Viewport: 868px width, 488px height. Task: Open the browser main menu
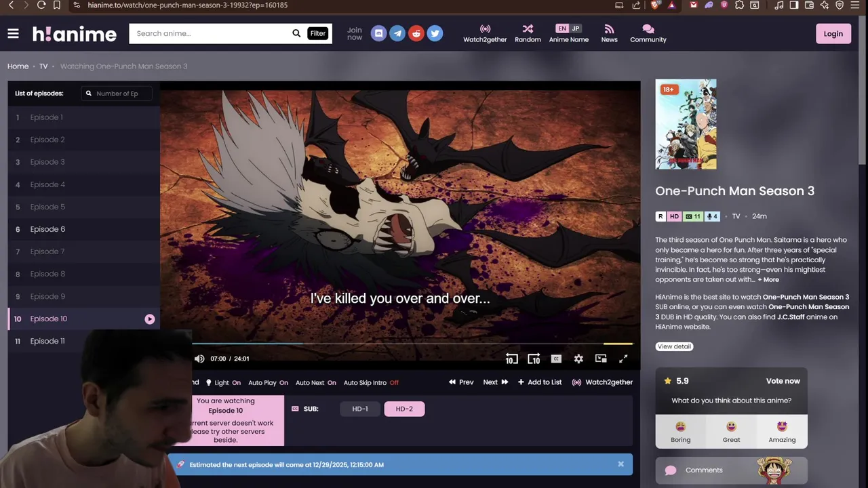[856, 5]
